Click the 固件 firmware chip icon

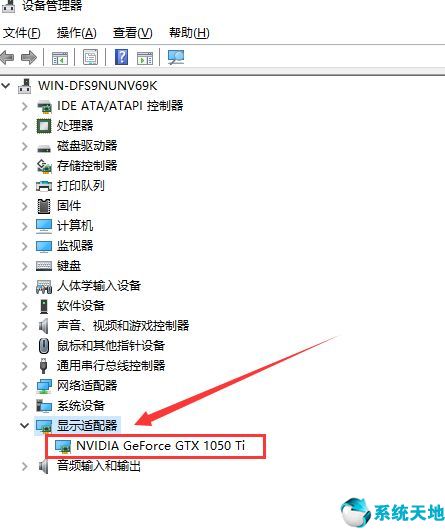44,206
